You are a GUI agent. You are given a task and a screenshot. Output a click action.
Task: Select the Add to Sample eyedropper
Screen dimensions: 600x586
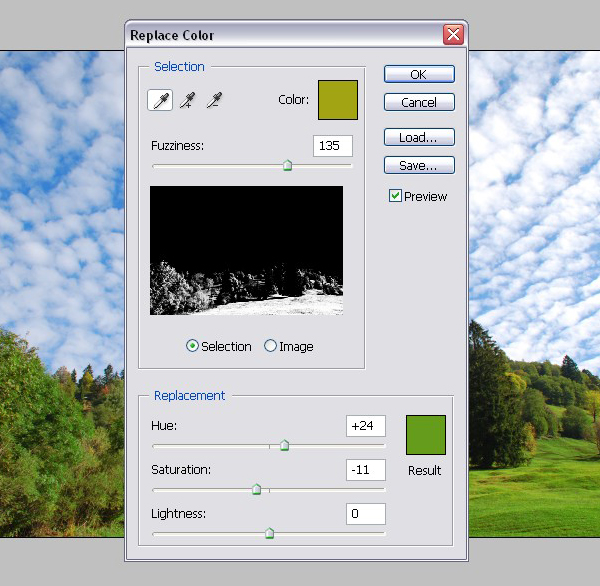point(187,100)
